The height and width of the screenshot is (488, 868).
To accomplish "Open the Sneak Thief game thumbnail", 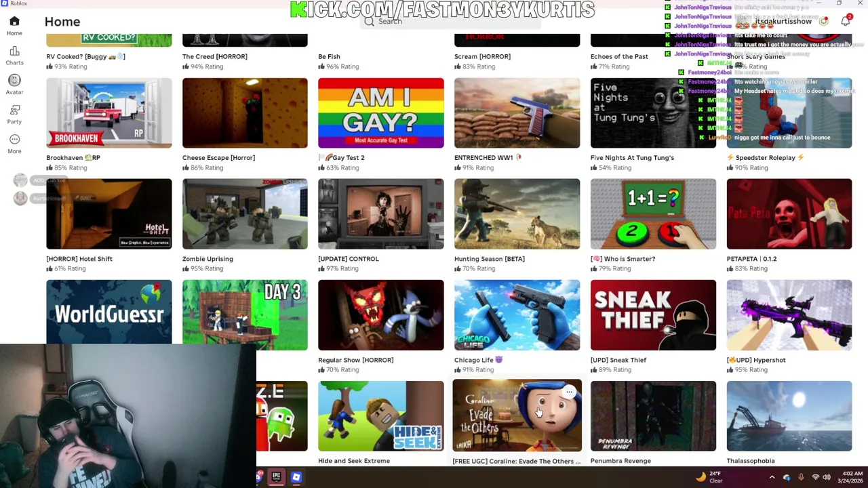I will tap(653, 314).
